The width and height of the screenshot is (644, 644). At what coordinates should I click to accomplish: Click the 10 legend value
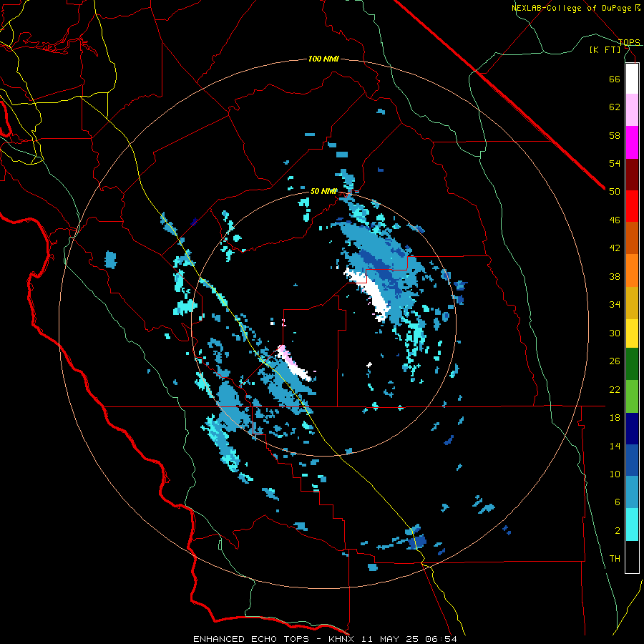pos(615,474)
